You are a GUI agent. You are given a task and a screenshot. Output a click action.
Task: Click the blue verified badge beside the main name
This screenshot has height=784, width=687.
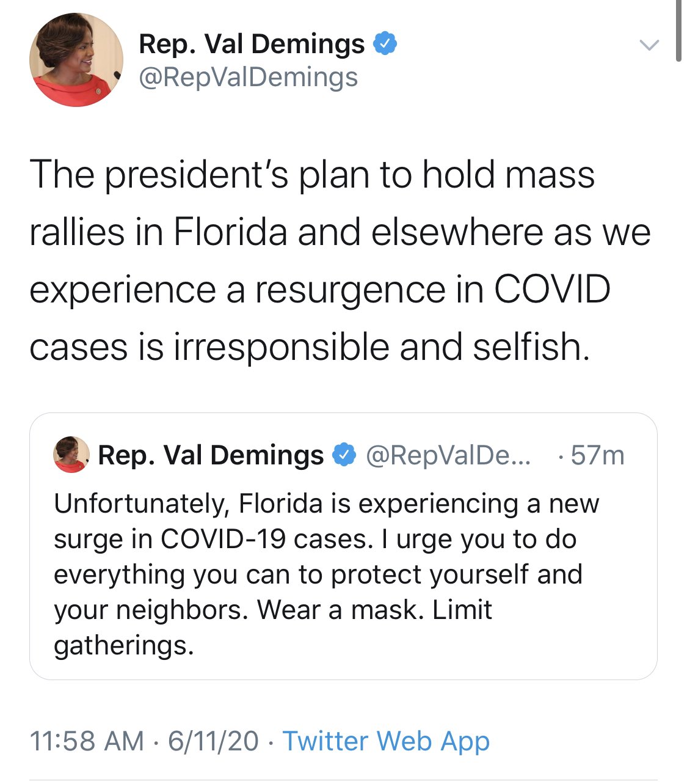click(x=385, y=44)
